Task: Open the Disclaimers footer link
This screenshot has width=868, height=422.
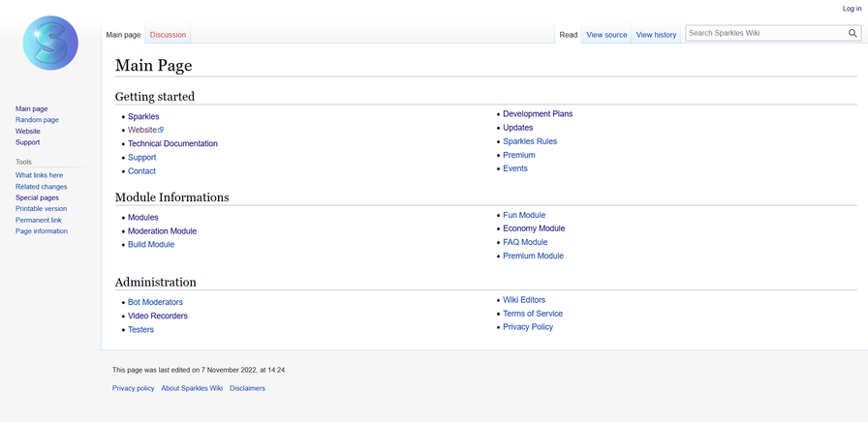Action: pyautogui.click(x=247, y=388)
